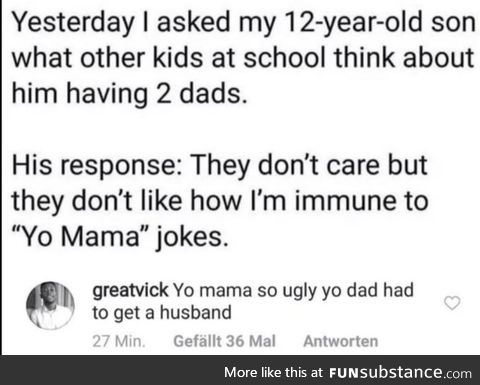Click the bold FUN logo in footer
This screenshot has width=480, height=385.
tap(344, 372)
